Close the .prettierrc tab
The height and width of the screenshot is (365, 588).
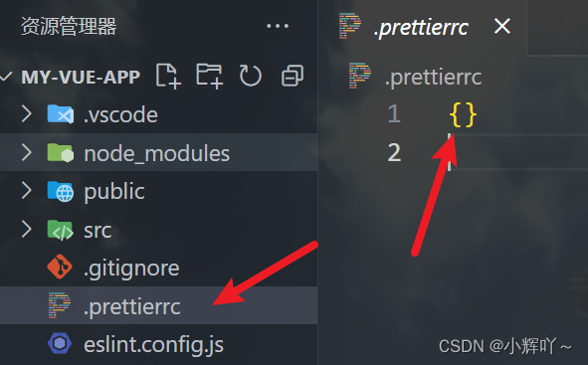pyautogui.click(x=502, y=26)
